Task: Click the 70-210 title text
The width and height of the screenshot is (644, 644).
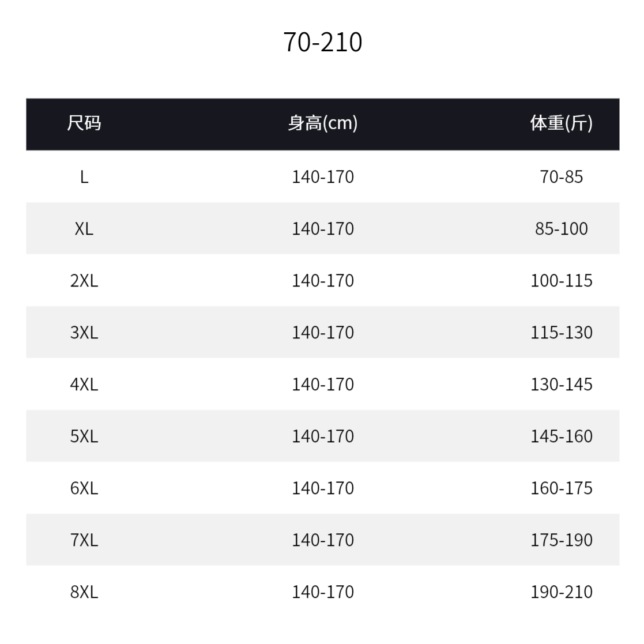Action: [322, 42]
